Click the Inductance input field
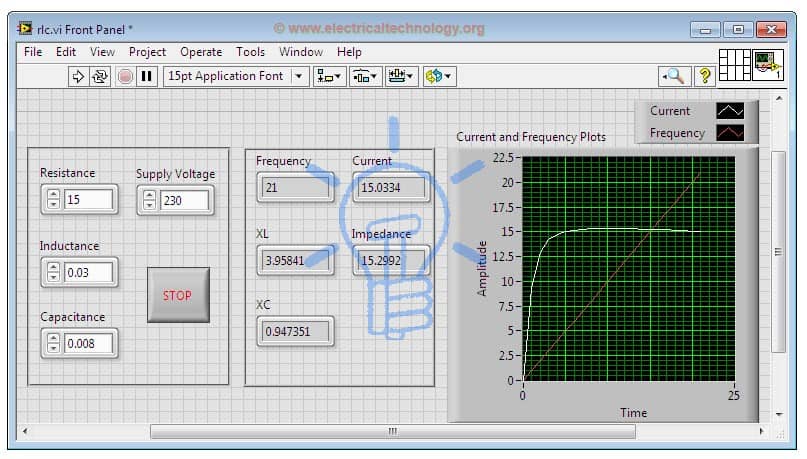This screenshot has height=459, width=807. (x=89, y=273)
